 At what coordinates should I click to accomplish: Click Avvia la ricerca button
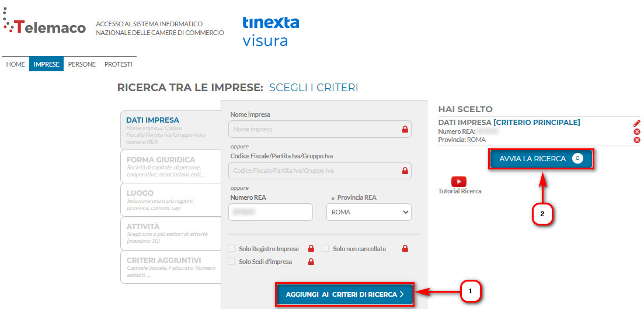tap(541, 159)
